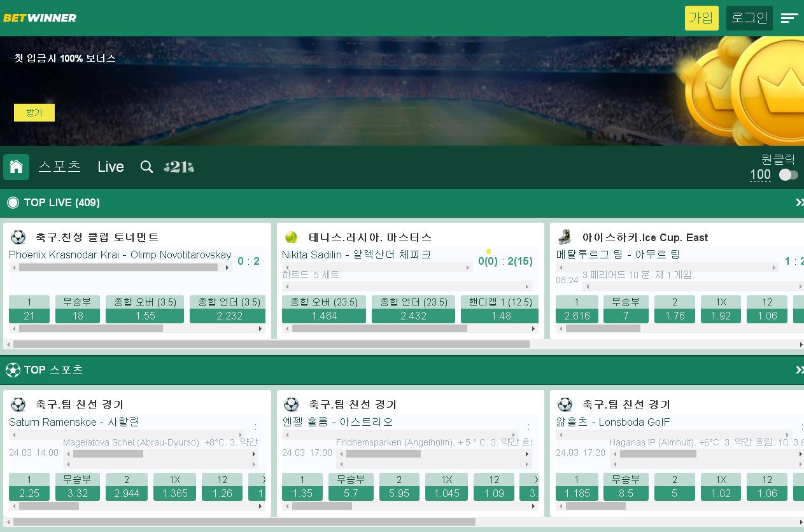804x532 pixels.
Task: Select odds 2.25 for Saturn Ramenskoe win
Action: [x=29, y=487]
